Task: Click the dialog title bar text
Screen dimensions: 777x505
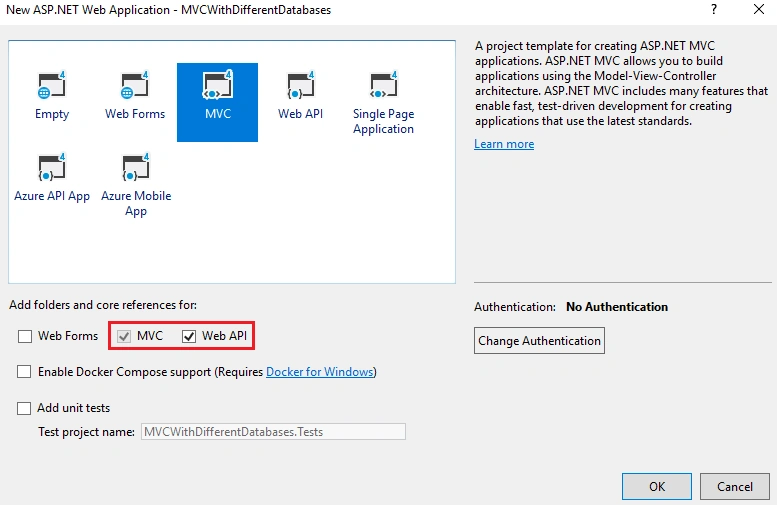Action: pyautogui.click(x=168, y=9)
